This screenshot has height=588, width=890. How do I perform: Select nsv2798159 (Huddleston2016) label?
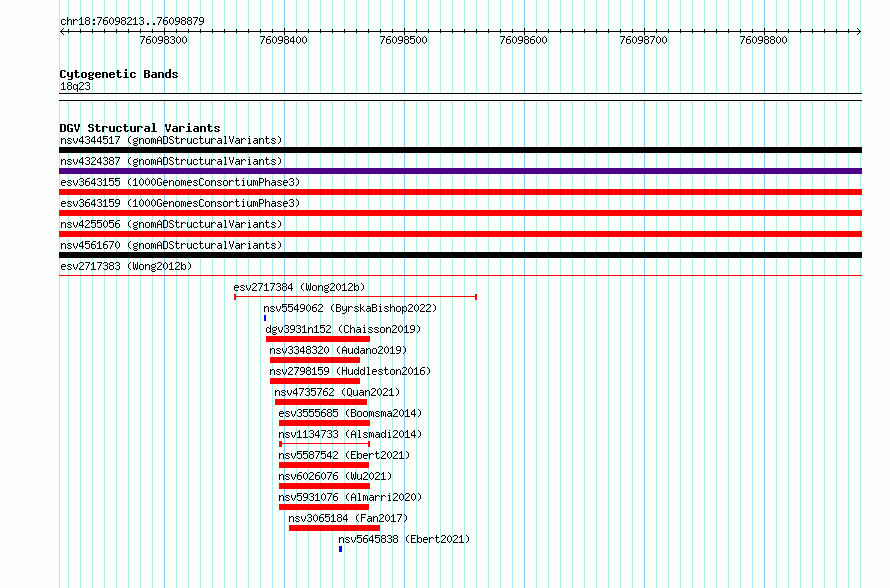(350, 371)
